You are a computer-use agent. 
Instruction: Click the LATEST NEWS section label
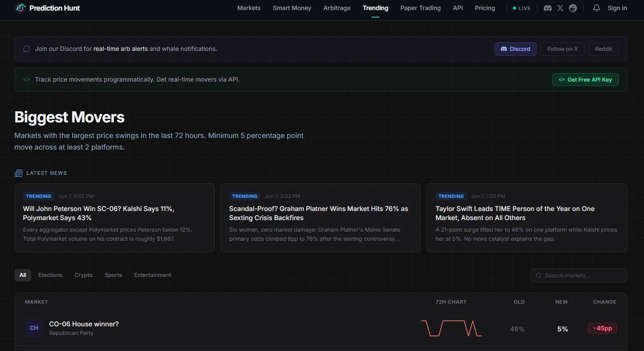coord(46,173)
